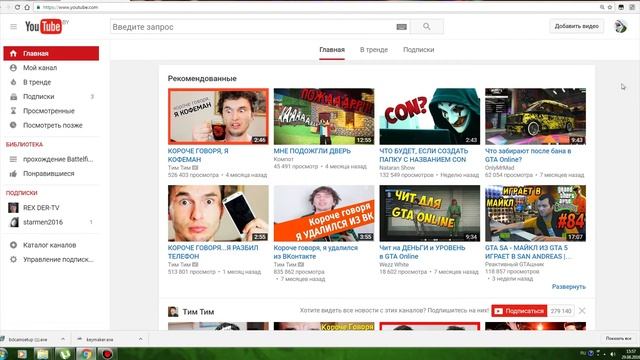Open the Я РАЗБИЛ ТЕЛЕФОН thumbnail
The width and height of the screenshot is (640, 360).
tap(218, 213)
